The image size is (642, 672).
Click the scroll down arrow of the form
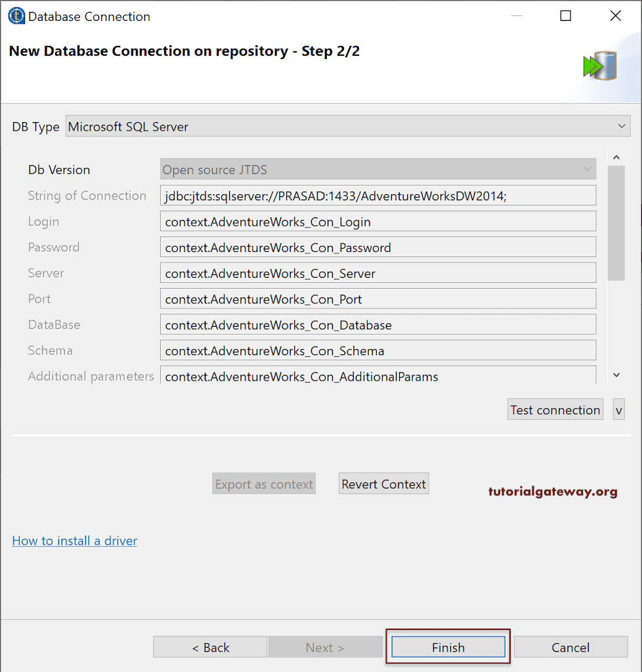(616, 375)
